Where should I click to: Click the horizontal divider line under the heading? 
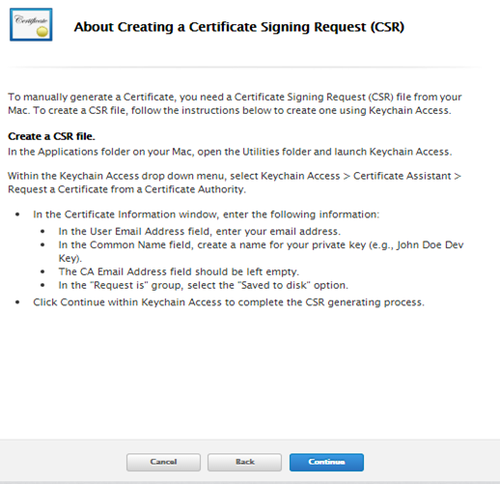(245, 67)
